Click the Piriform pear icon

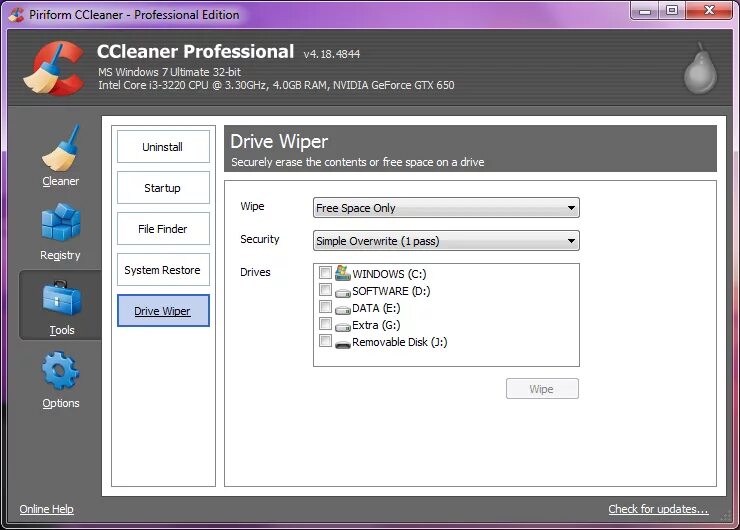tap(701, 69)
